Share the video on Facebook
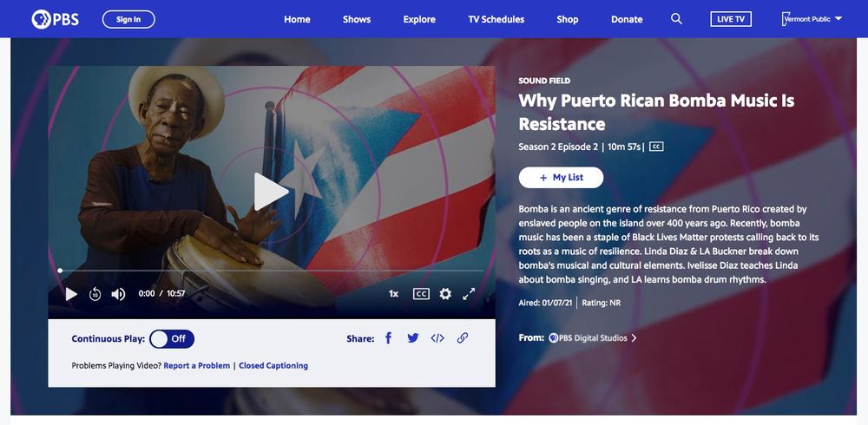Image resolution: width=868 pixels, height=425 pixels. pyautogui.click(x=389, y=338)
